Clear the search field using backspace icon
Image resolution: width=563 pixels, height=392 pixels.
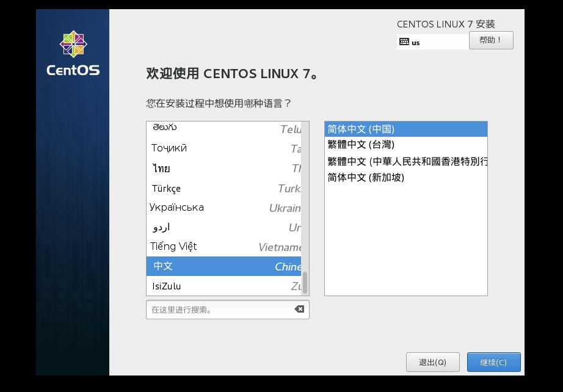pyautogui.click(x=299, y=310)
